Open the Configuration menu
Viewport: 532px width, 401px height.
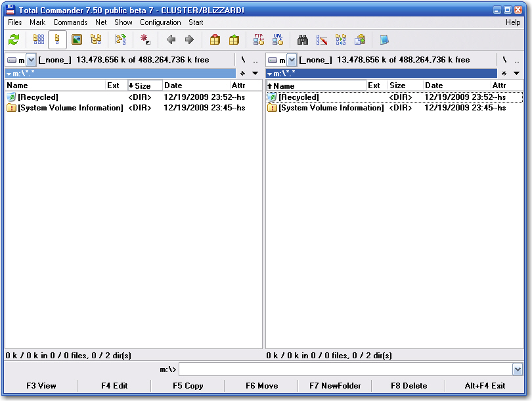[x=160, y=22]
